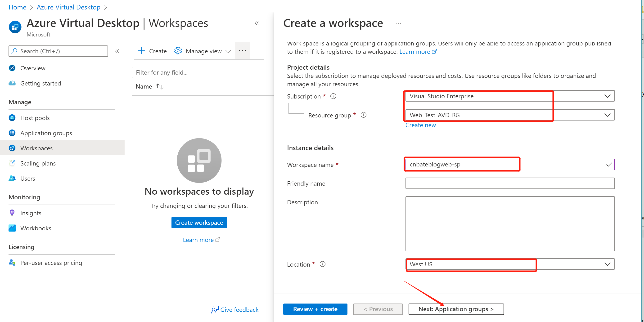Click the Host pools icon
The width and height of the screenshot is (644, 322).
12,118
